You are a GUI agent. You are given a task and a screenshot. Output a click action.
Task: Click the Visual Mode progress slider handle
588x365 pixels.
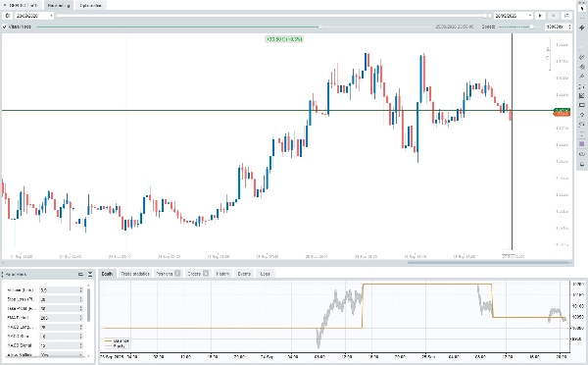[x=320, y=27]
